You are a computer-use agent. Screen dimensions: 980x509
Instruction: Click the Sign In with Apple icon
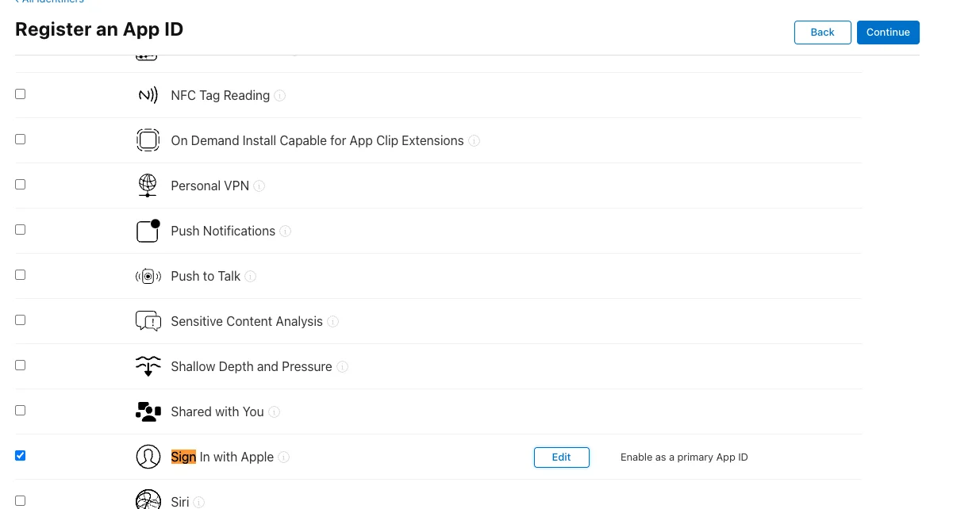coord(148,457)
